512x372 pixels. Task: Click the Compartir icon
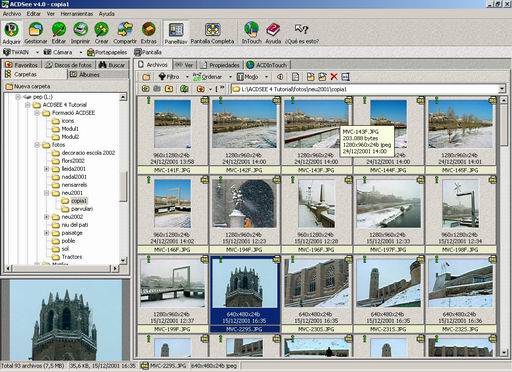click(125, 33)
